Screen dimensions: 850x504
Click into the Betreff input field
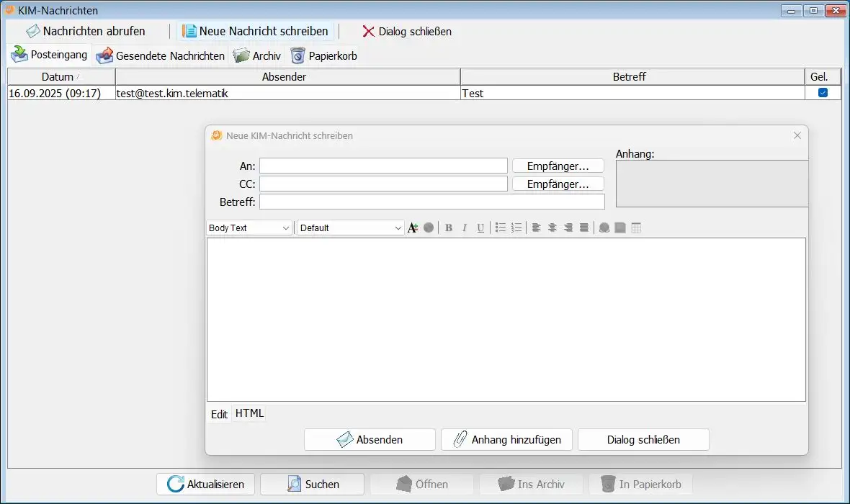coord(431,202)
